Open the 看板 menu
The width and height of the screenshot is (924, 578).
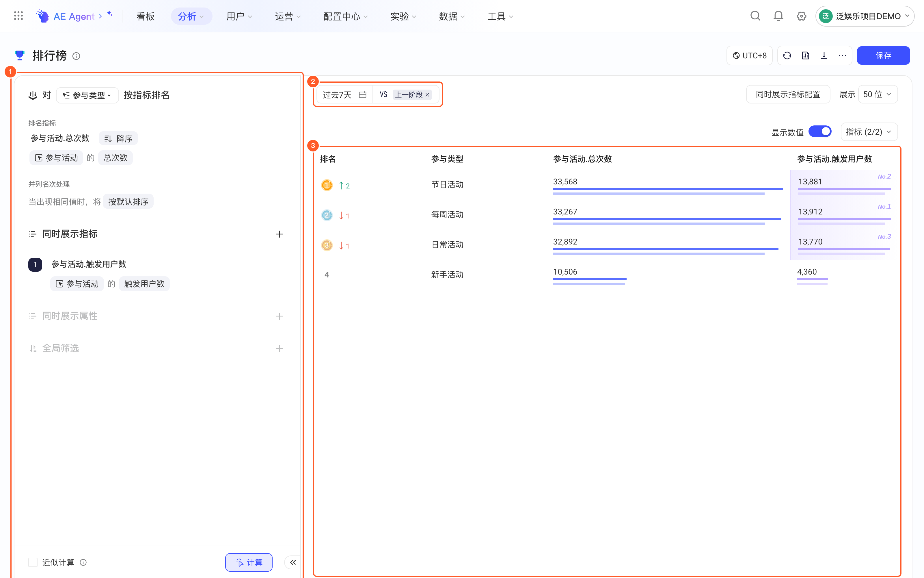(x=146, y=16)
